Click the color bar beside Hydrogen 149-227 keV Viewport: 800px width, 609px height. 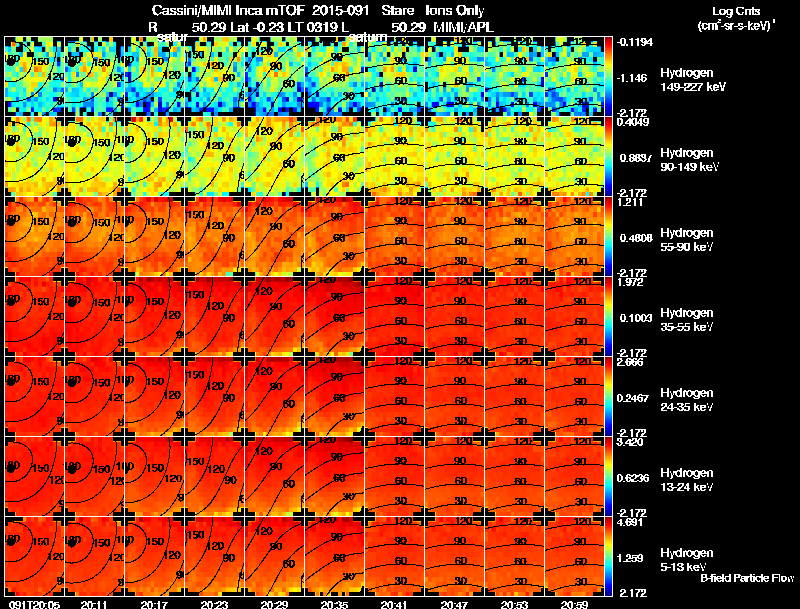point(608,76)
